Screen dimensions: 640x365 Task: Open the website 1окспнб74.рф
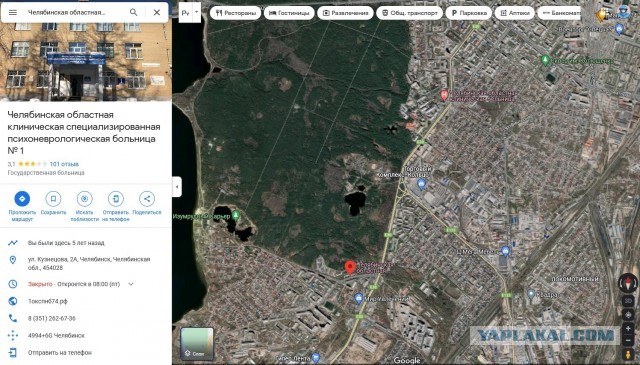pos(48,301)
